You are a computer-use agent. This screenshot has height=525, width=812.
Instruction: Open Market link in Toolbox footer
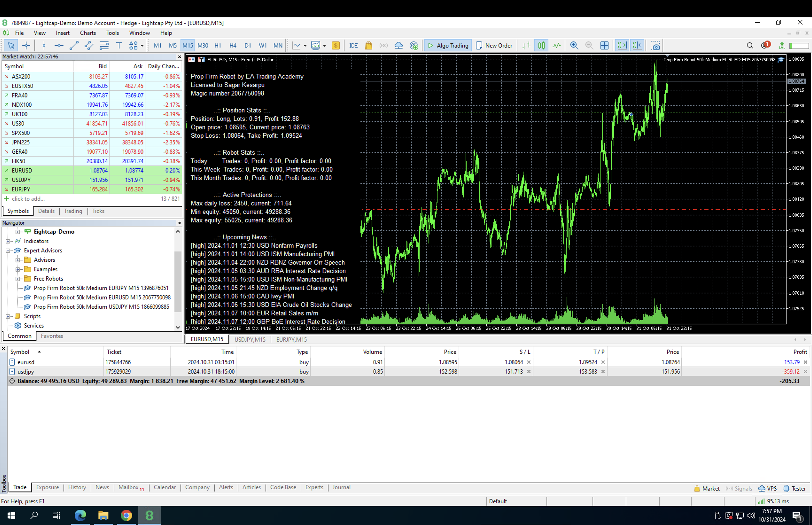click(x=707, y=489)
